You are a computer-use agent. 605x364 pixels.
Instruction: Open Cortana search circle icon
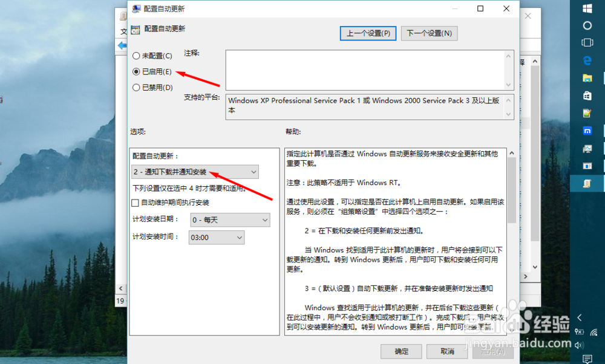pos(587,25)
